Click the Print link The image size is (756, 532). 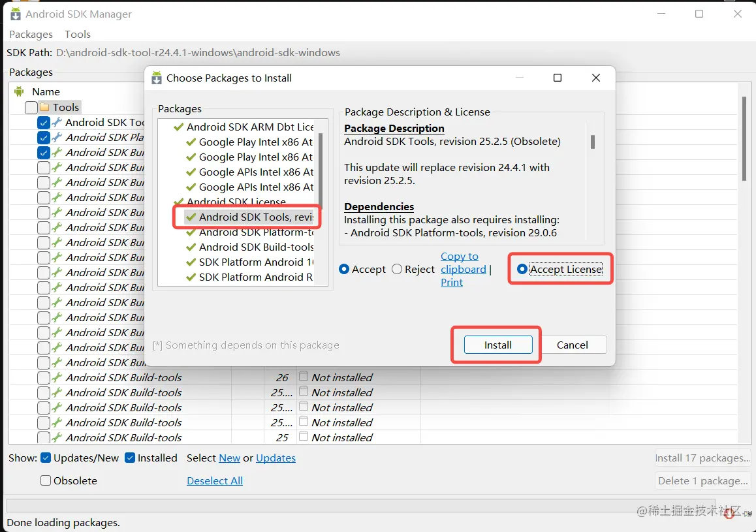[451, 283]
